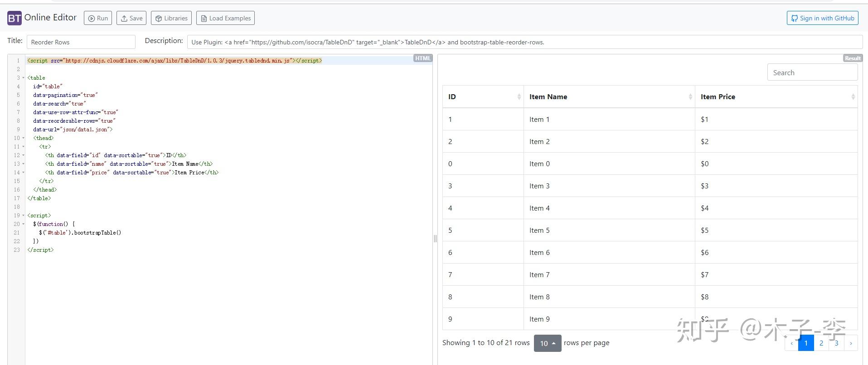
Task: Fold the script block at line 19
Action: click(23, 216)
